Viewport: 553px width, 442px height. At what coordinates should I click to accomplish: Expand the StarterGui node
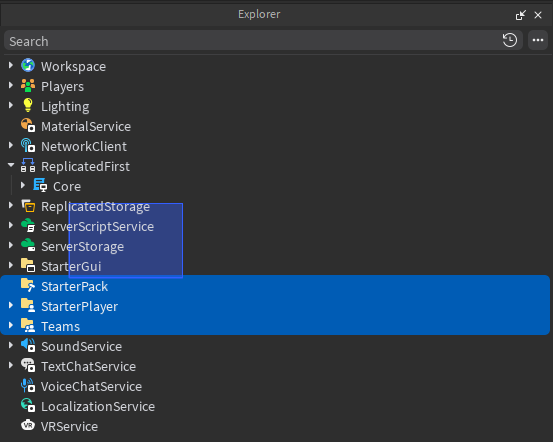pyautogui.click(x=11, y=266)
